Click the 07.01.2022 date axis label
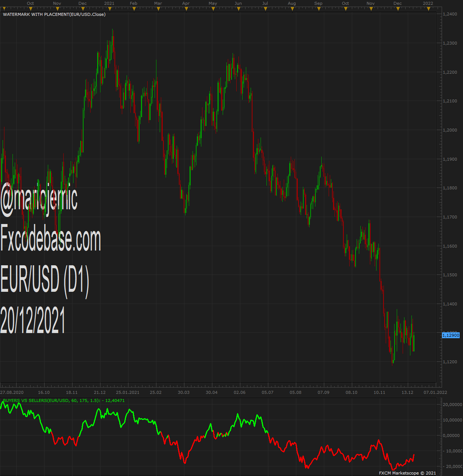 click(x=435, y=392)
